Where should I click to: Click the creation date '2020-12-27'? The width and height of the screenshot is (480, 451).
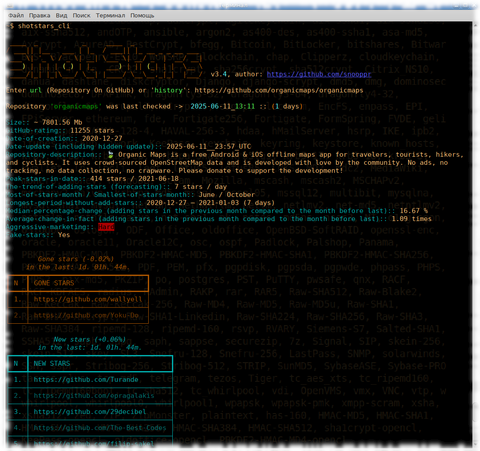click(x=102, y=138)
